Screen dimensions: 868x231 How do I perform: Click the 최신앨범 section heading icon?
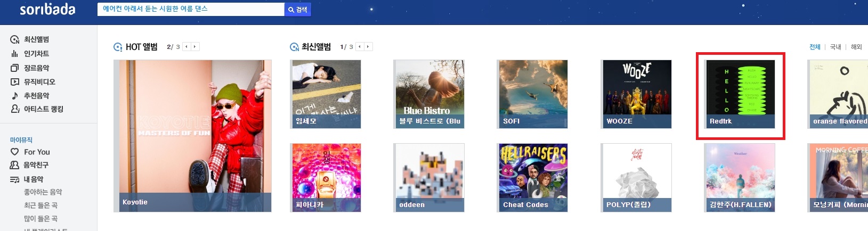coord(294,47)
